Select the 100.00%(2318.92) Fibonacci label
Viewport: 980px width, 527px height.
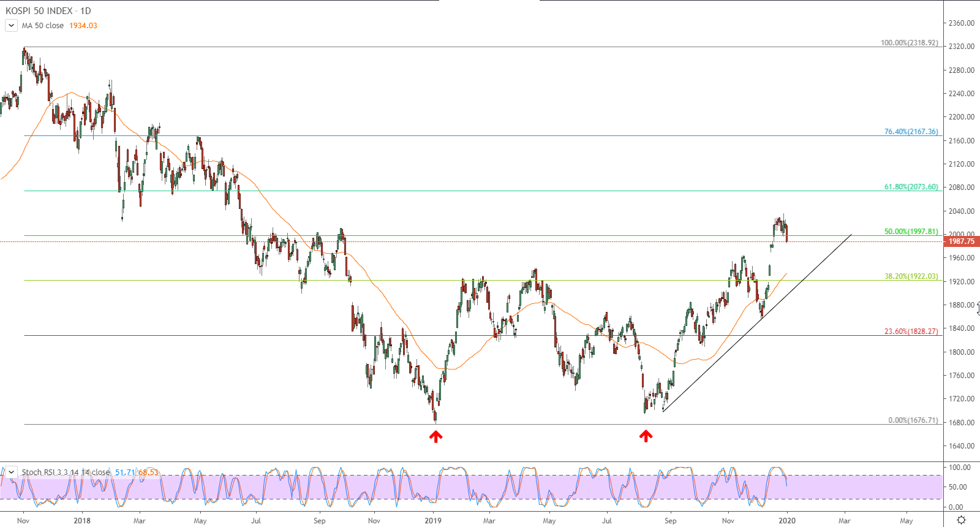pyautogui.click(x=910, y=43)
